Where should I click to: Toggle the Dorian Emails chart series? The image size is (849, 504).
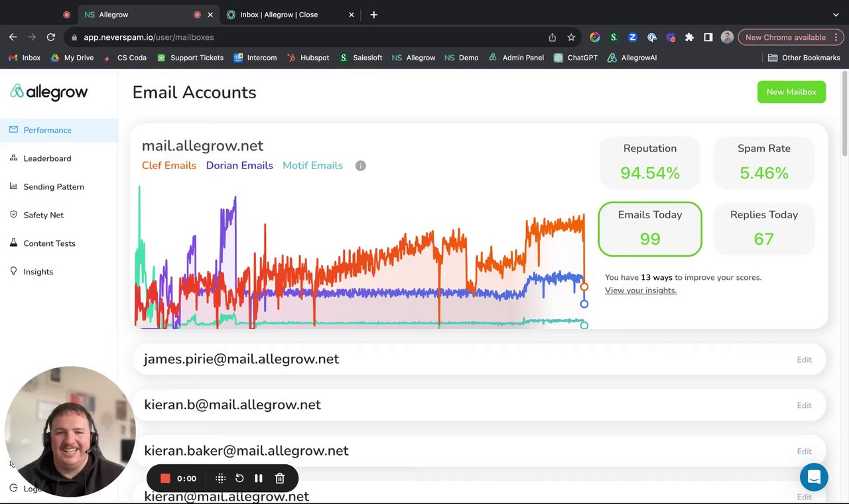[x=239, y=166]
